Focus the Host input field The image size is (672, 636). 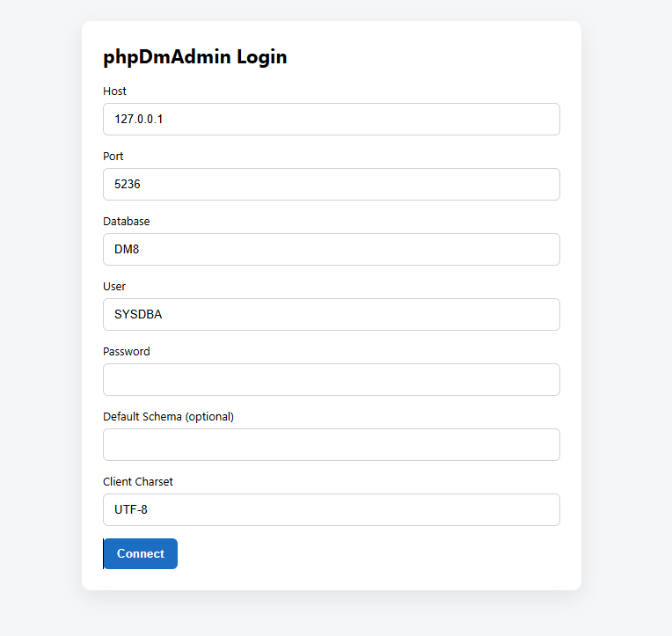tap(331, 120)
